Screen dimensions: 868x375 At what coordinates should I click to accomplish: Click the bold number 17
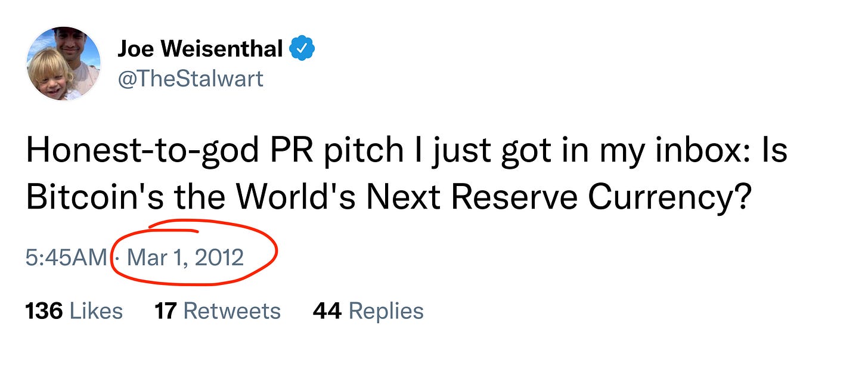point(165,311)
